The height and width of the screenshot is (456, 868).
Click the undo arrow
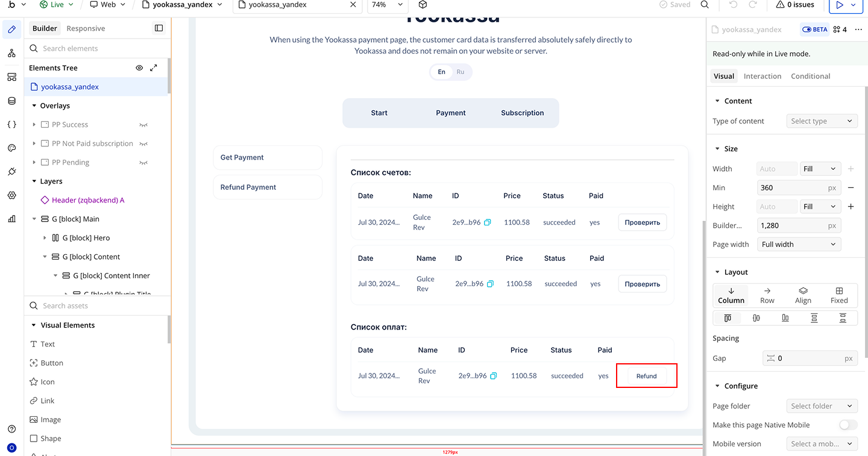click(733, 5)
